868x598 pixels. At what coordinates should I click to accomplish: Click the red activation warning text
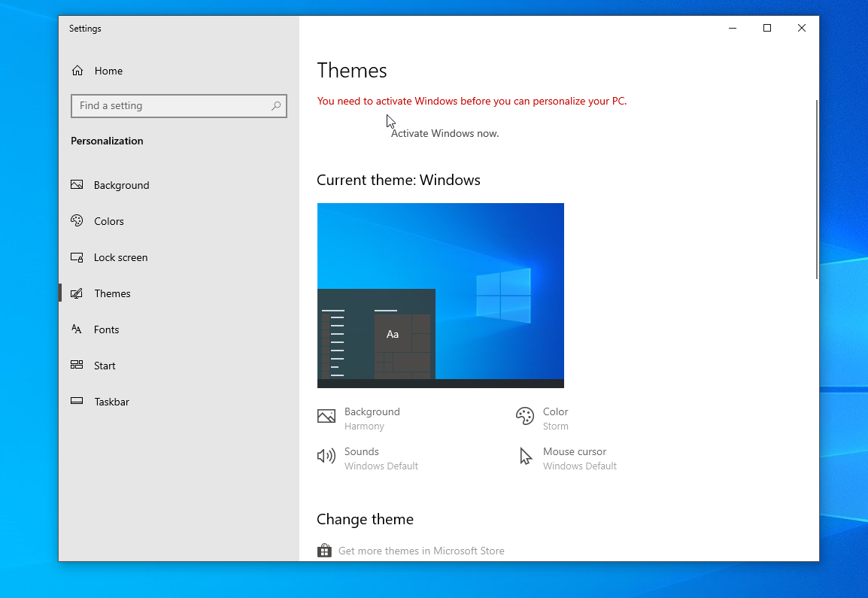click(x=472, y=102)
